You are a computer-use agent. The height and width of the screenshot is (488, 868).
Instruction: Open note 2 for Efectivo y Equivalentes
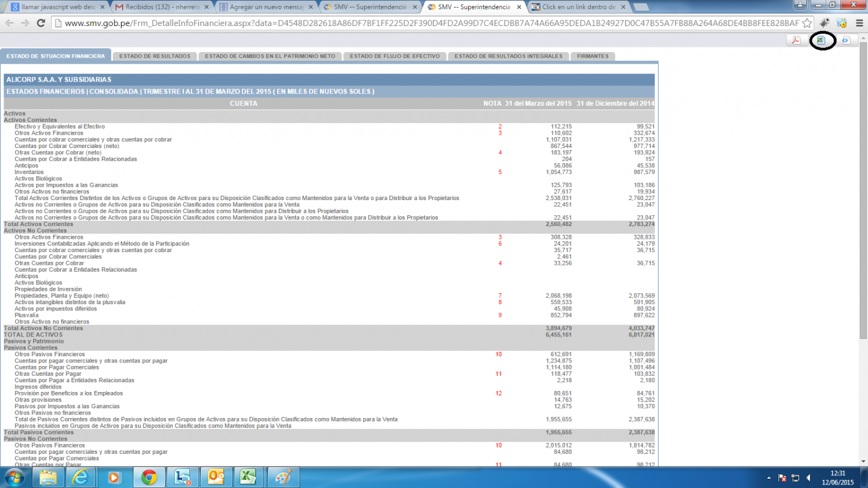(x=500, y=127)
